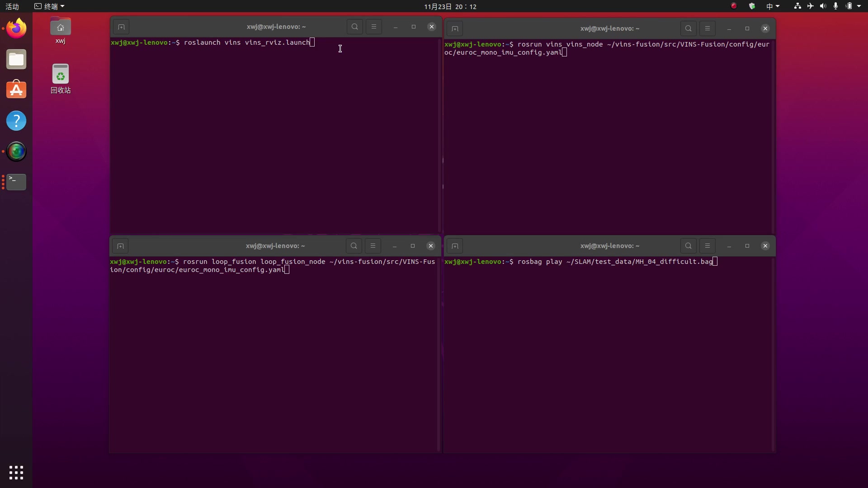
Task: Open 活动 activities overview
Action: tap(12, 6)
